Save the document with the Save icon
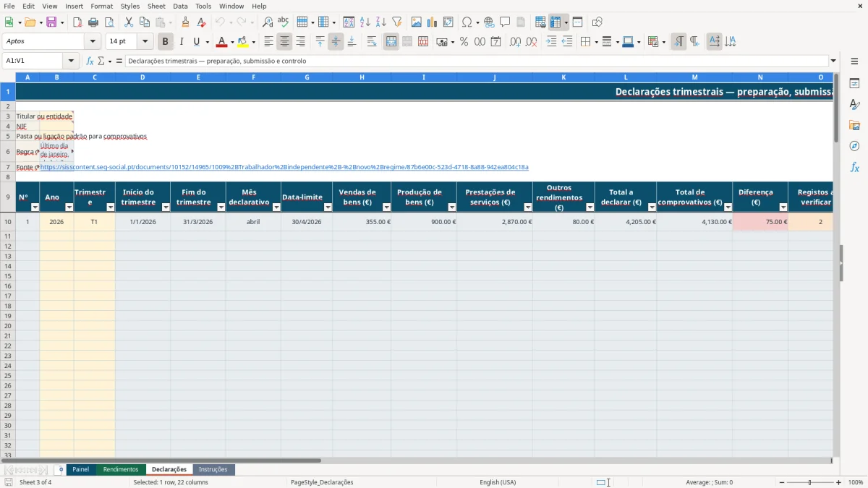This screenshot has width=868, height=488. (x=51, y=22)
